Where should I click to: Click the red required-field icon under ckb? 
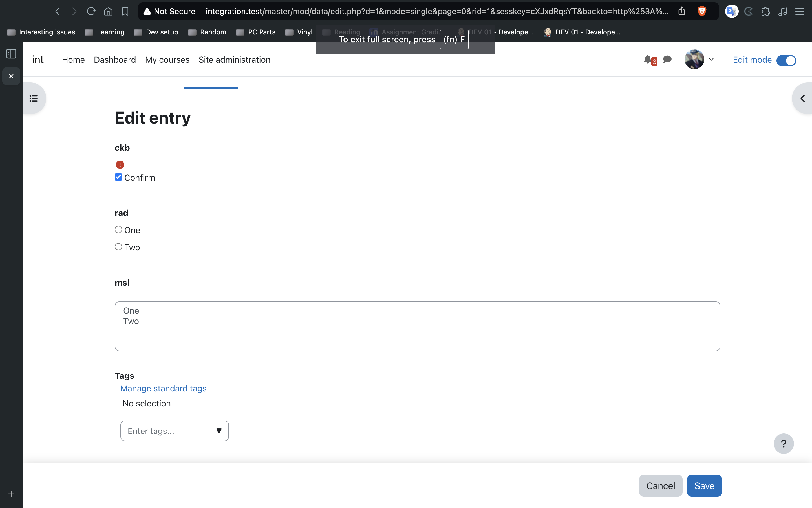(120, 165)
